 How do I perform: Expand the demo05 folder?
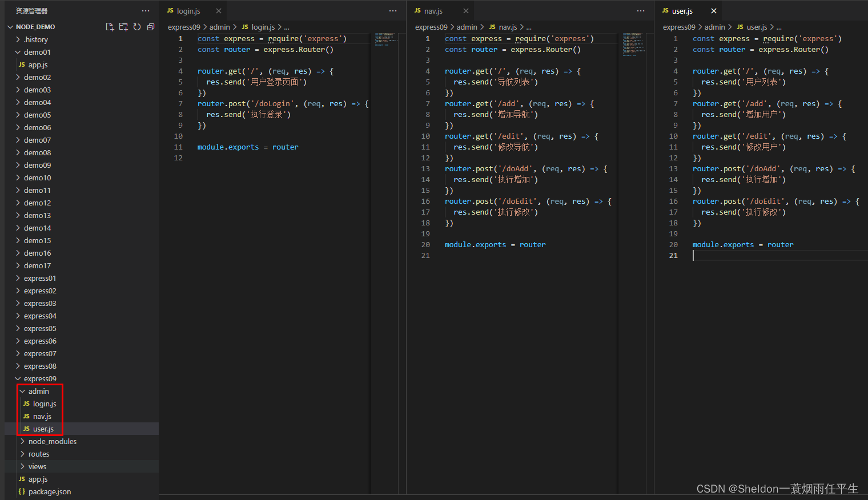[82, 115]
